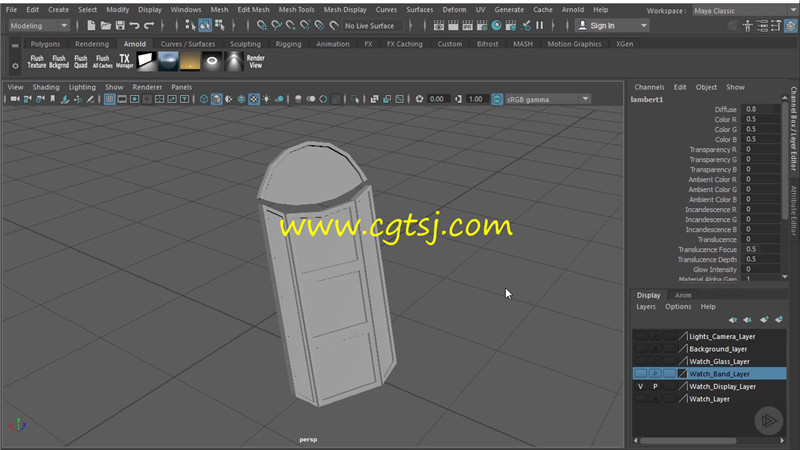Edit the Diffuse value field
800x450 pixels.
click(762, 109)
